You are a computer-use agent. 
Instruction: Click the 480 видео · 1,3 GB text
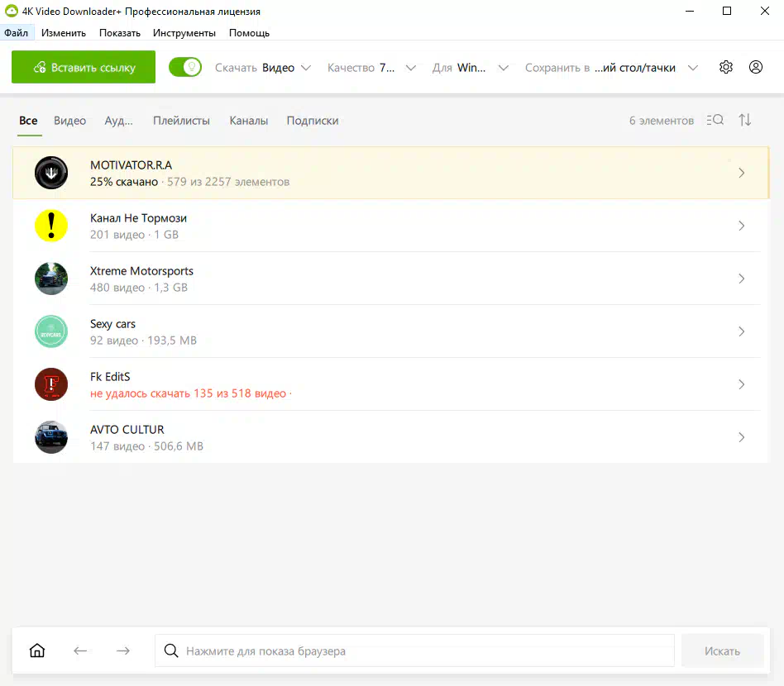pos(138,288)
